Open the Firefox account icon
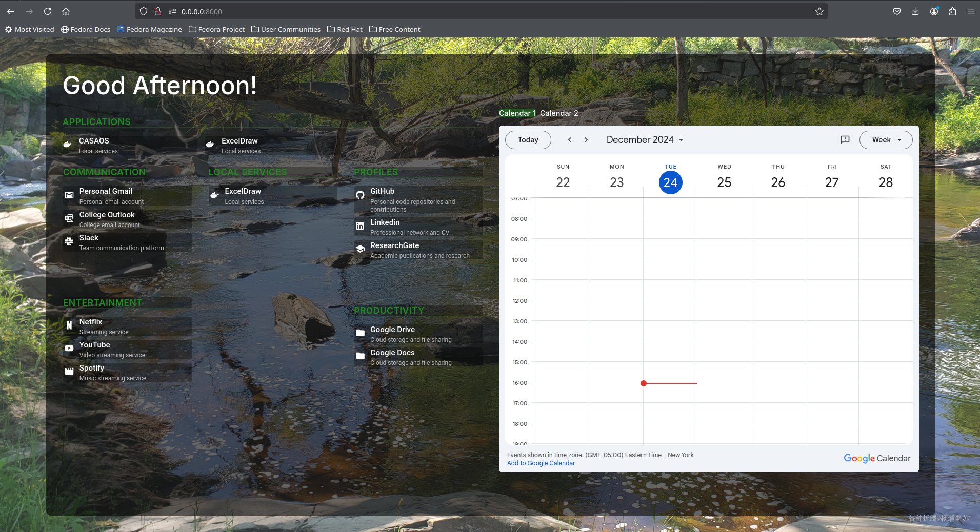980x532 pixels. pyautogui.click(x=934, y=11)
